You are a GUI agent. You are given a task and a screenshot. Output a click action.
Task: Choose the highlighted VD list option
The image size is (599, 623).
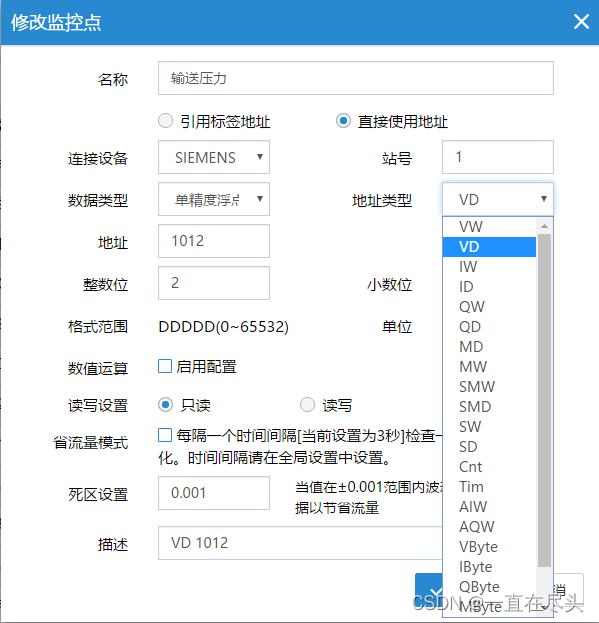[x=489, y=247]
